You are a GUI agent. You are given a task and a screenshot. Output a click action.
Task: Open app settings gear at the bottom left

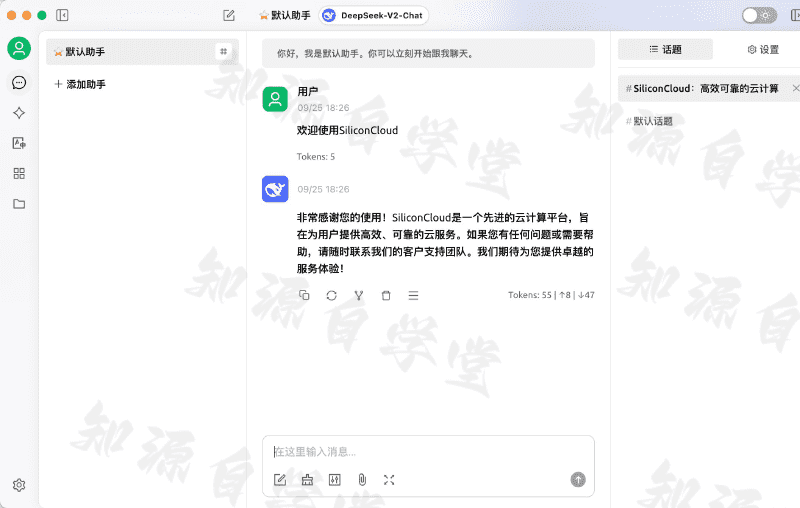coord(19,485)
